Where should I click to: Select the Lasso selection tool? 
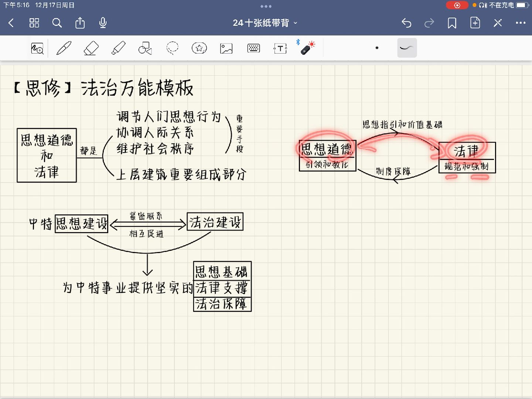172,48
